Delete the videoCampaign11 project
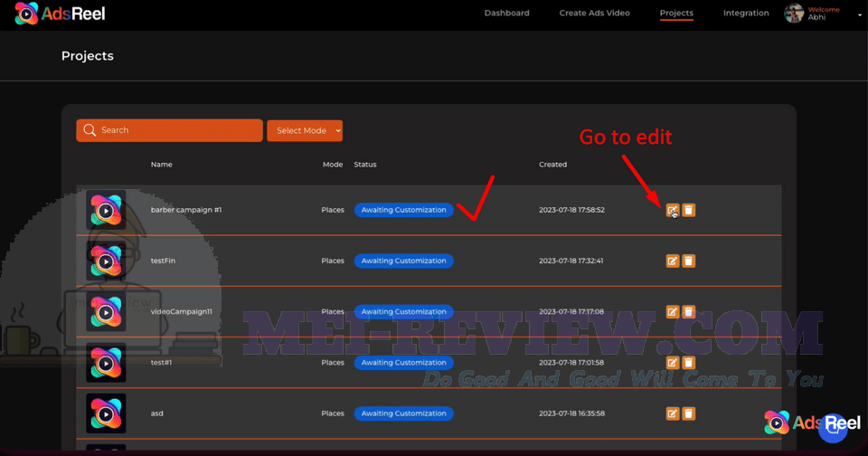Screen dimensions: 868x456 point(689,312)
